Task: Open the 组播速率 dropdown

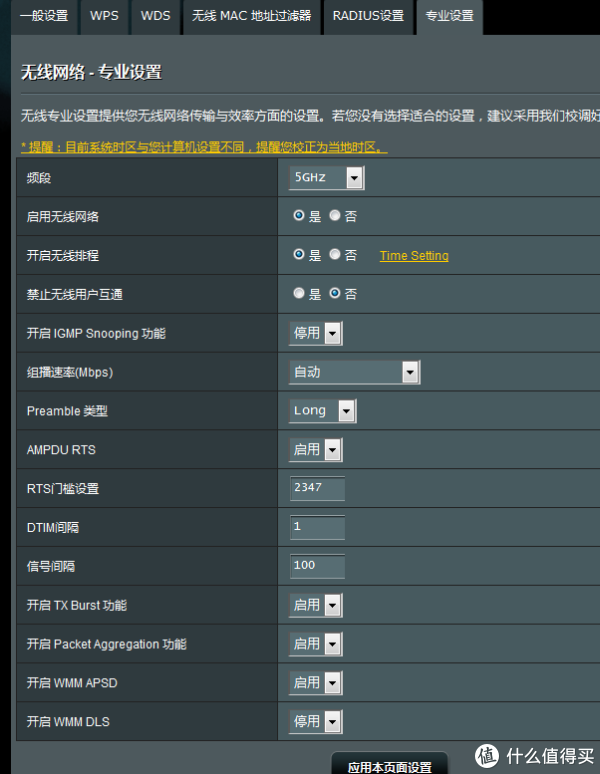Action: tap(355, 372)
